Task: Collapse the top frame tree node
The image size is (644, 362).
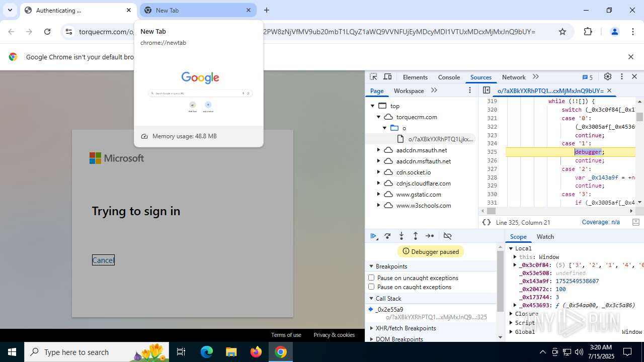Action: (x=373, y=106)
